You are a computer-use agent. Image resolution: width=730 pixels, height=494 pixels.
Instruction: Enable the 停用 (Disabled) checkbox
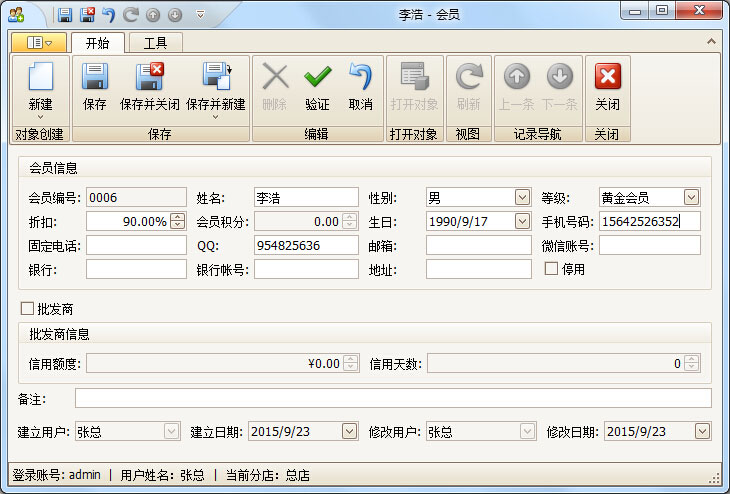click(551, 269)
